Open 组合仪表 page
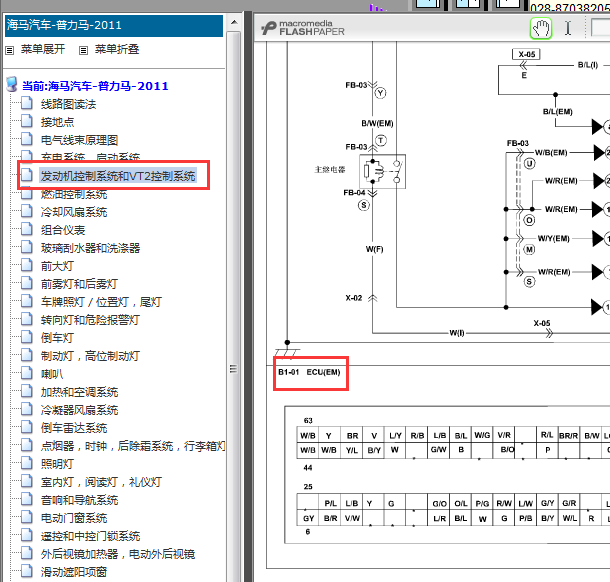Viewport: 610px width, 582px height. click(x=63, y=230)
